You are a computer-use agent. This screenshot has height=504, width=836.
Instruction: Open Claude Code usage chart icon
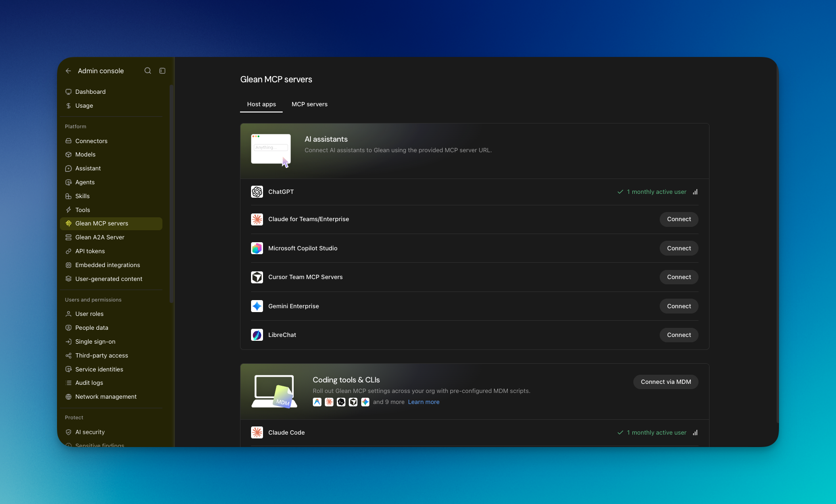[695, 433]
